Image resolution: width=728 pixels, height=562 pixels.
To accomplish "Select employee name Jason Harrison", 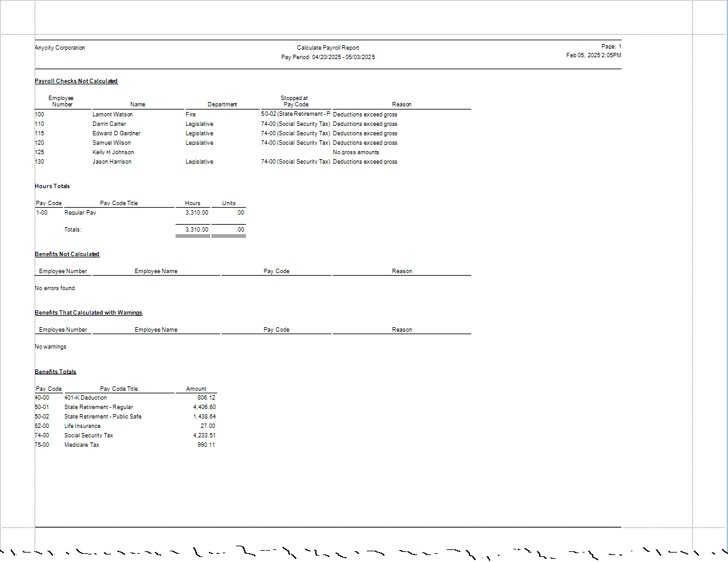I will point(112,162).
